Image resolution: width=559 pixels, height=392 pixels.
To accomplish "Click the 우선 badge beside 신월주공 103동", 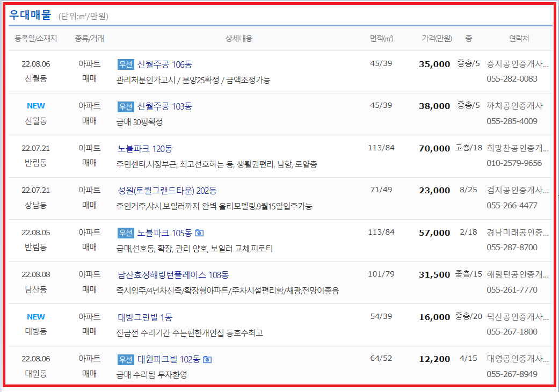I will click(126, 106).
